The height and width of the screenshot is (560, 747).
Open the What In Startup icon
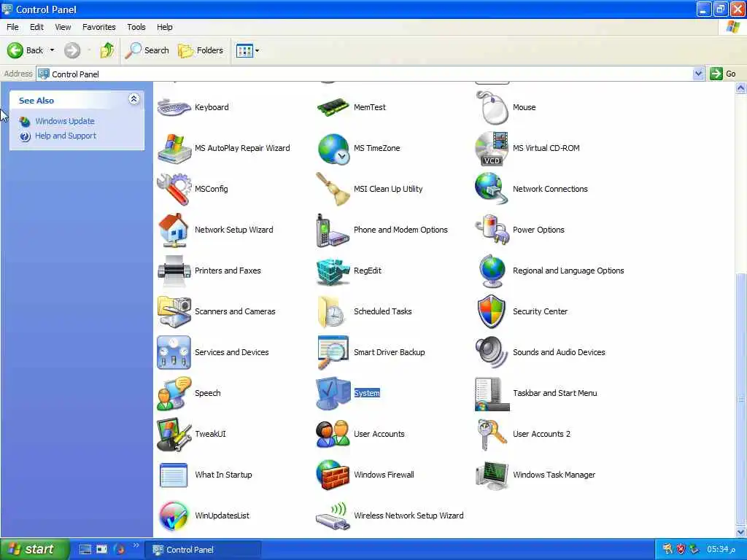coord(174,475)
